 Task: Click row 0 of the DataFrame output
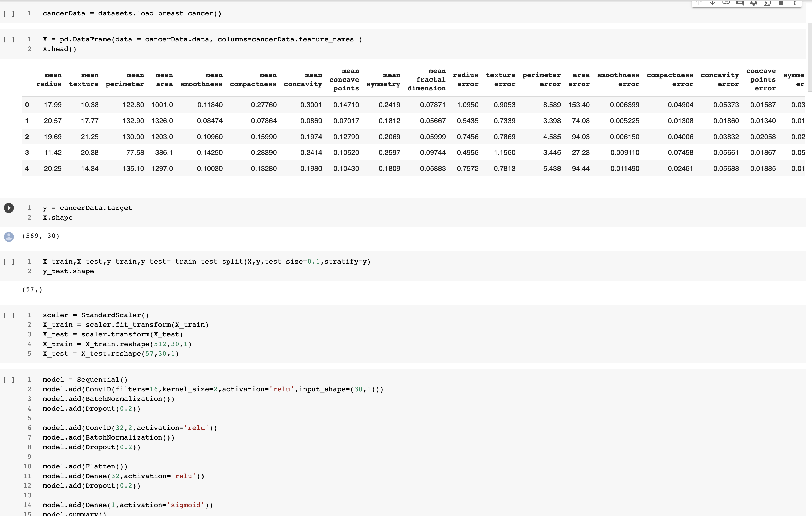[x=27, y=105]
